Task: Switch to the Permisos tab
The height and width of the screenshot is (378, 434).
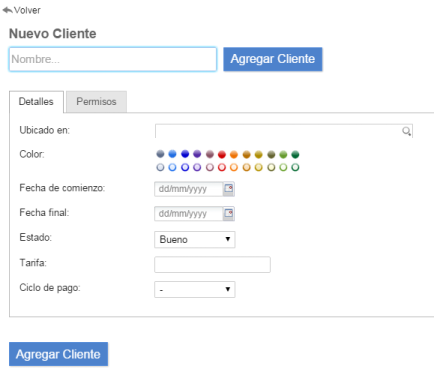Action: pyautogui.click(x=96, y=101)
